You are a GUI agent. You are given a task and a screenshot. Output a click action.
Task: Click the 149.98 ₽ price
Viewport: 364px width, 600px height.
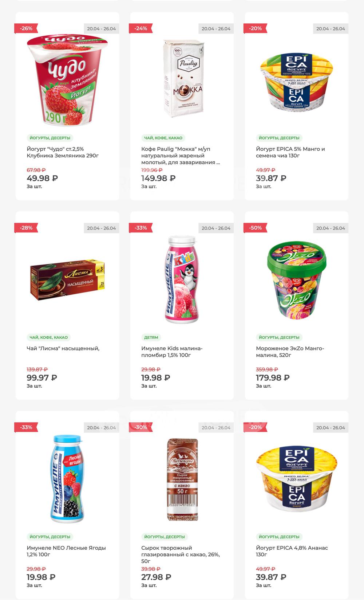pos(158,178)
